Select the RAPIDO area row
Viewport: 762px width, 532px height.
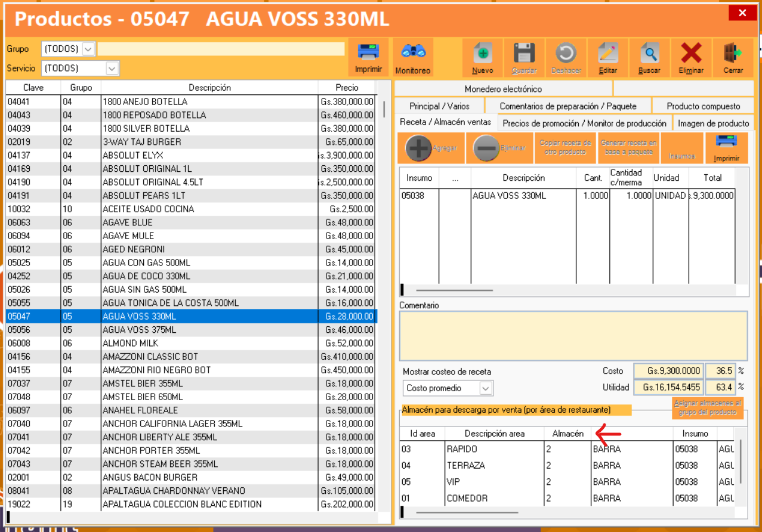(567, 449)
